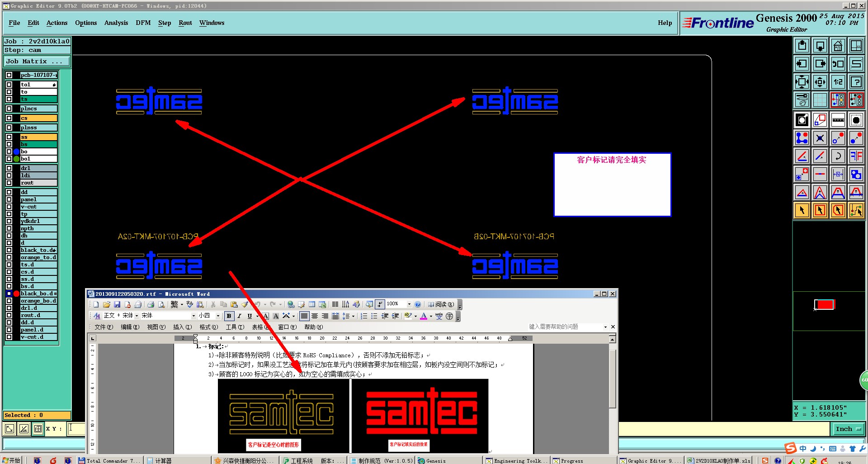
Task: Click Italic icon in Word toolbar
Action: (240, 316)
